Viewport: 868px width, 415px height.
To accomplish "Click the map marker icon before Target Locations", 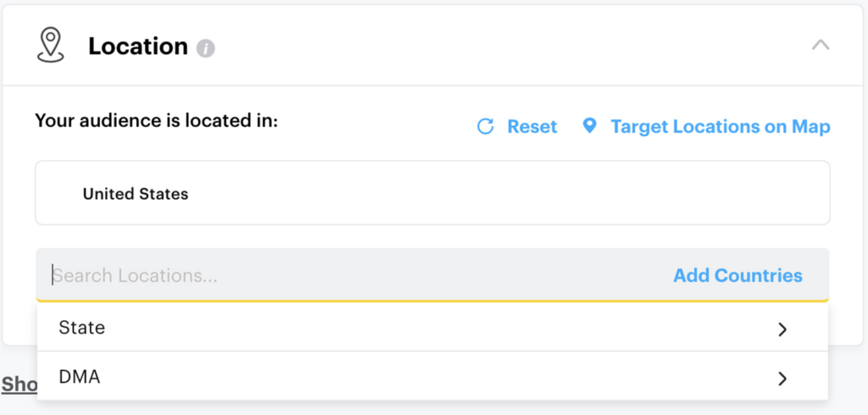I will [x=590, y=127].
